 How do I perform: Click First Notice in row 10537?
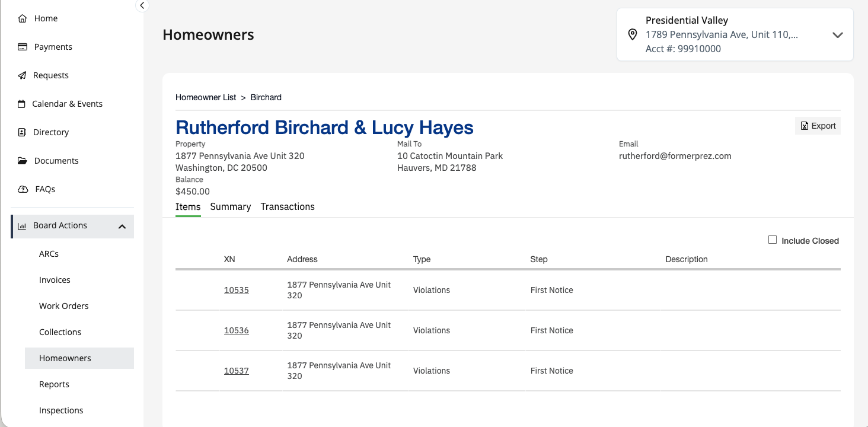pos(552,371)
